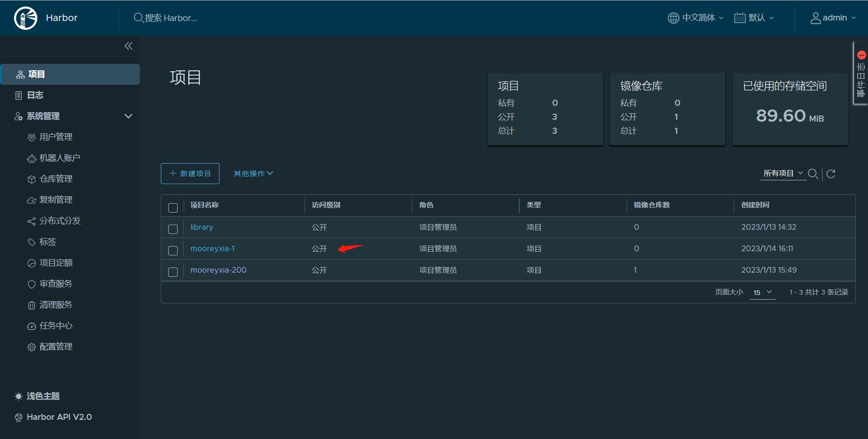Open the 所有项目 filter dropdown

pos(783,173)
